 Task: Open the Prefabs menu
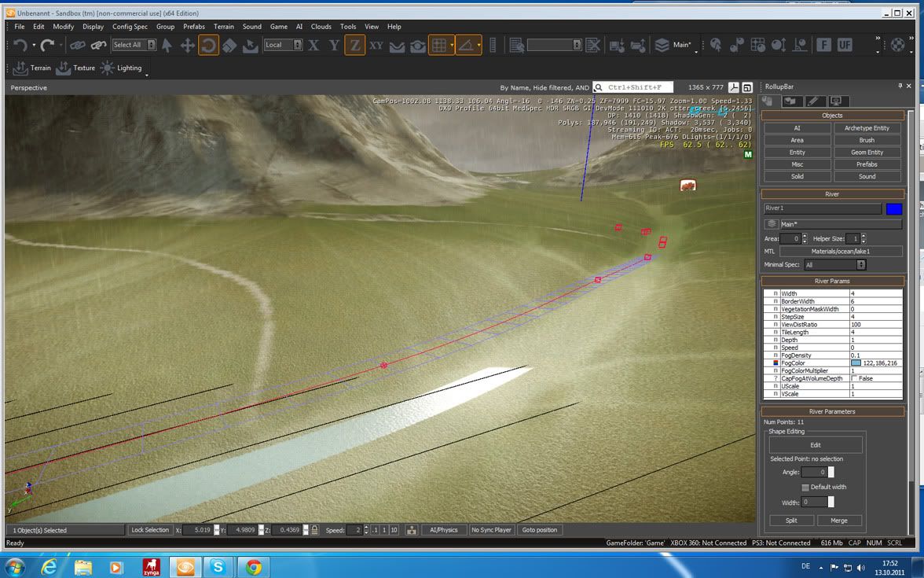click(x=194, y=27)
